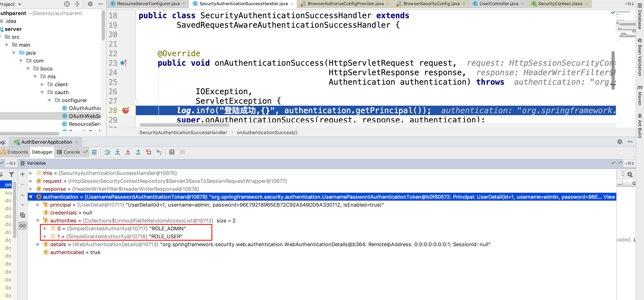Click the New Watch plus icon

tap(23, 174)
